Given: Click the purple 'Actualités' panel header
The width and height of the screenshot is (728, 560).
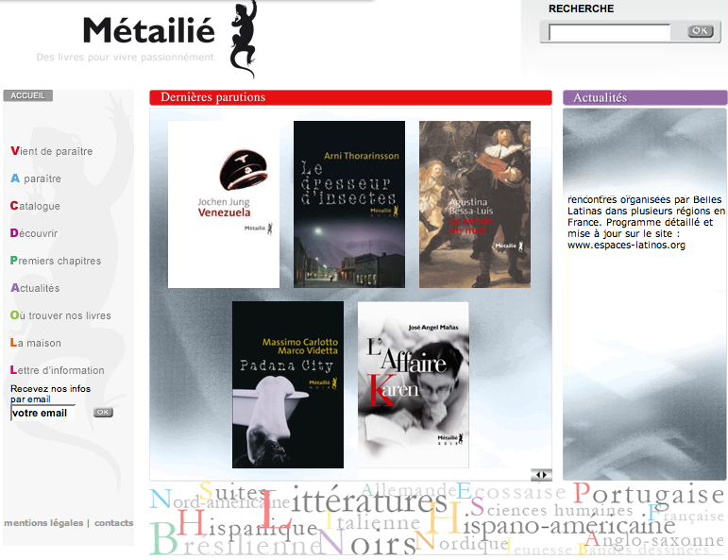Looking at the screenshot, I should 645,97.
